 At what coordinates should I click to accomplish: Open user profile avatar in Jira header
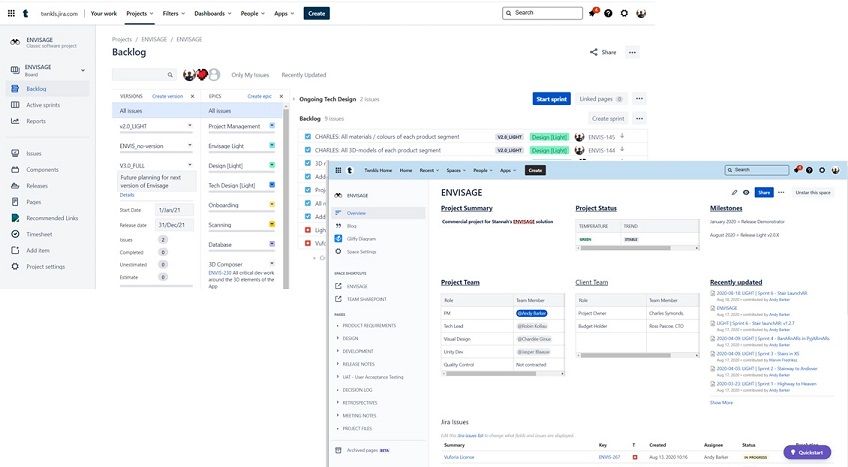point(641,14)
